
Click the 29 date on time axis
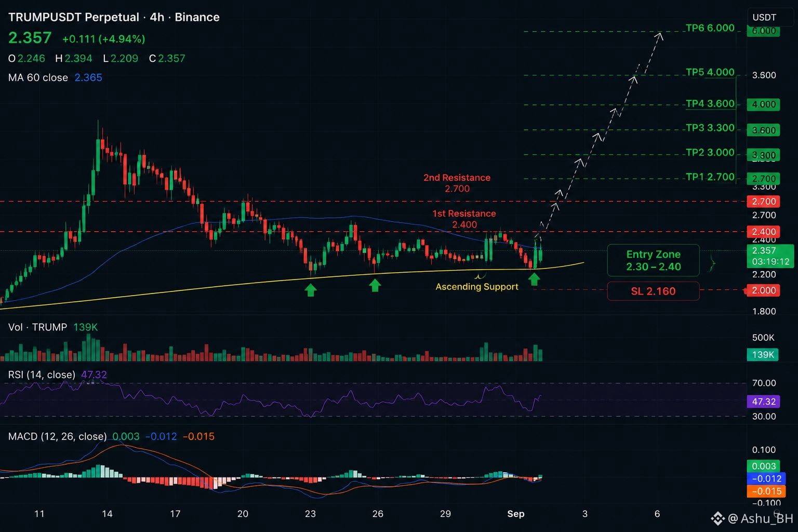[445, 514]
